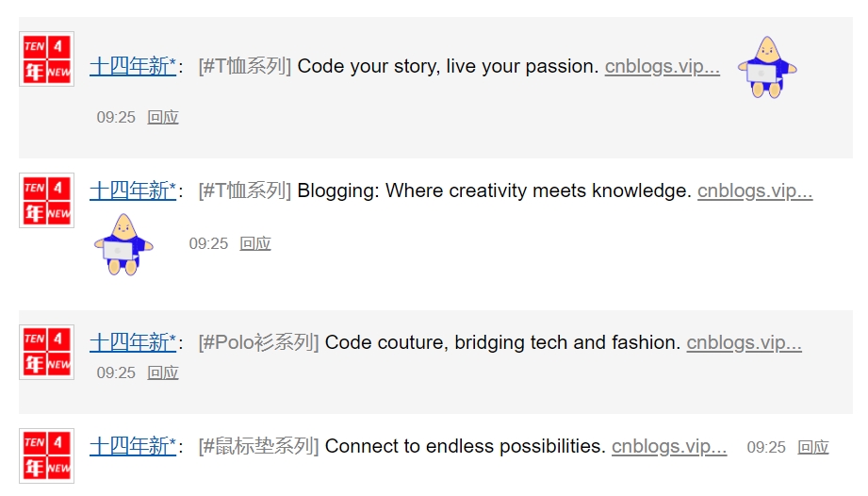Reply to the 鼠标垫系列 post via 回应
This screenshot has width=868, height=496.
813,447
